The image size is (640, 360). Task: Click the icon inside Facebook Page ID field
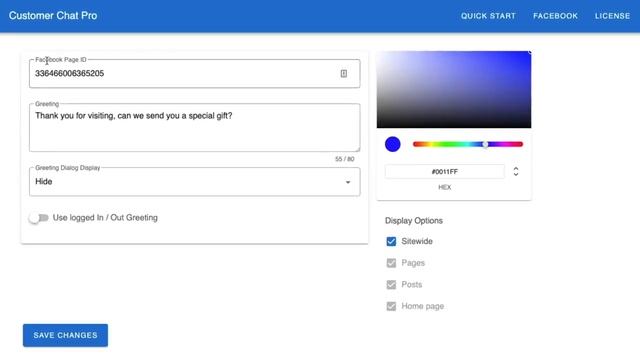(344, 73)
